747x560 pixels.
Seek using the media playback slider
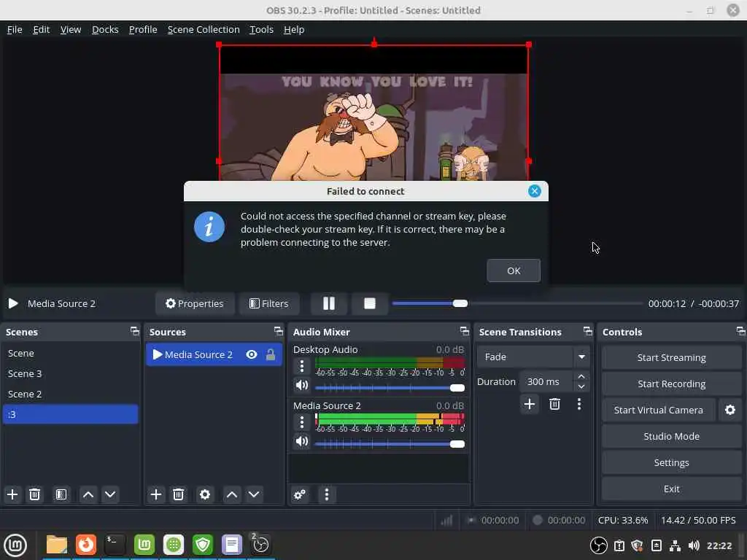point(517,303)
